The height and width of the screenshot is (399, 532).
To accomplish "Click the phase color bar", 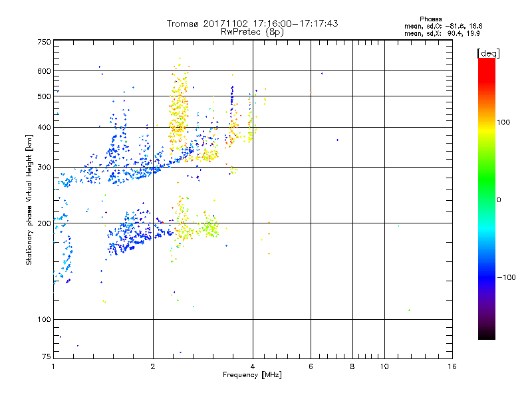I will (487, 198).
